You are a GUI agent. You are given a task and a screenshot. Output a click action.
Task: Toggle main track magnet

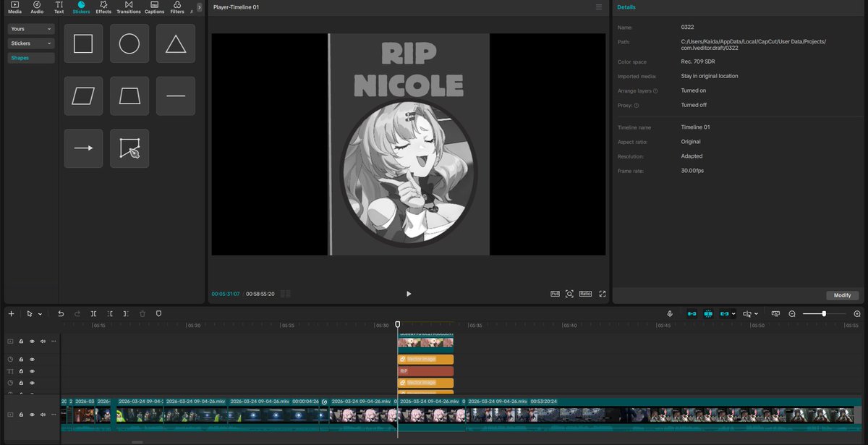(692, 314)
